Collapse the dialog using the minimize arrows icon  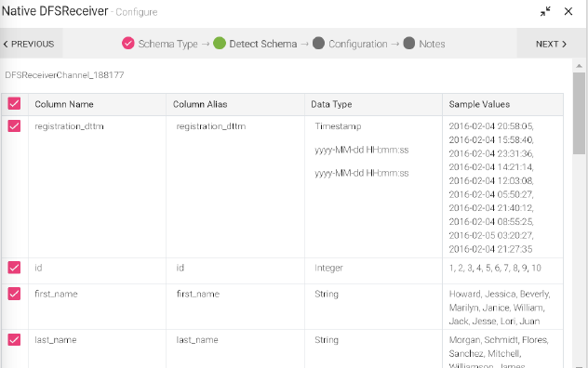tap(545, 11)
